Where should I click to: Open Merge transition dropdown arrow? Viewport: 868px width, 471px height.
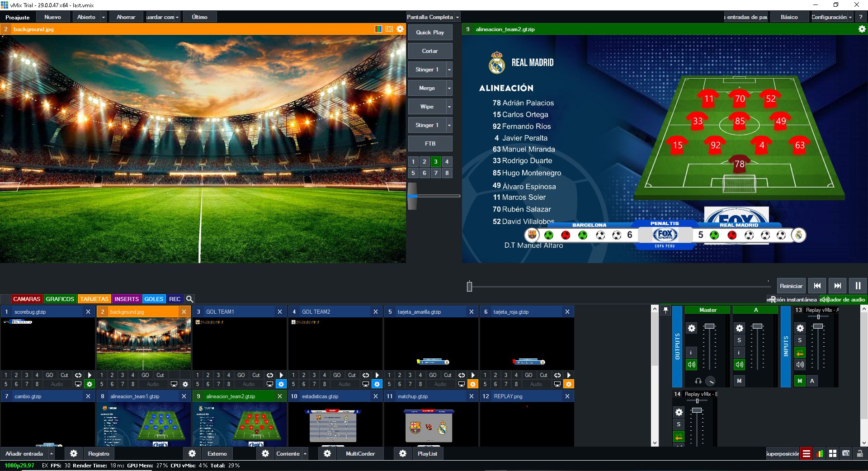point(449,88)
